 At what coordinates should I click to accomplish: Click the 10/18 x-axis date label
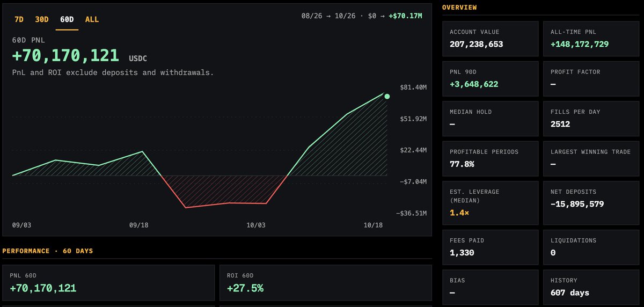[x=374, y=225]
